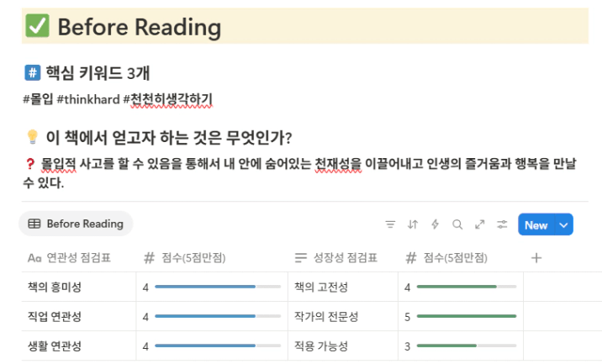
Task: Select the Before Reading table view tab
Action: click(x=76, y=224)
